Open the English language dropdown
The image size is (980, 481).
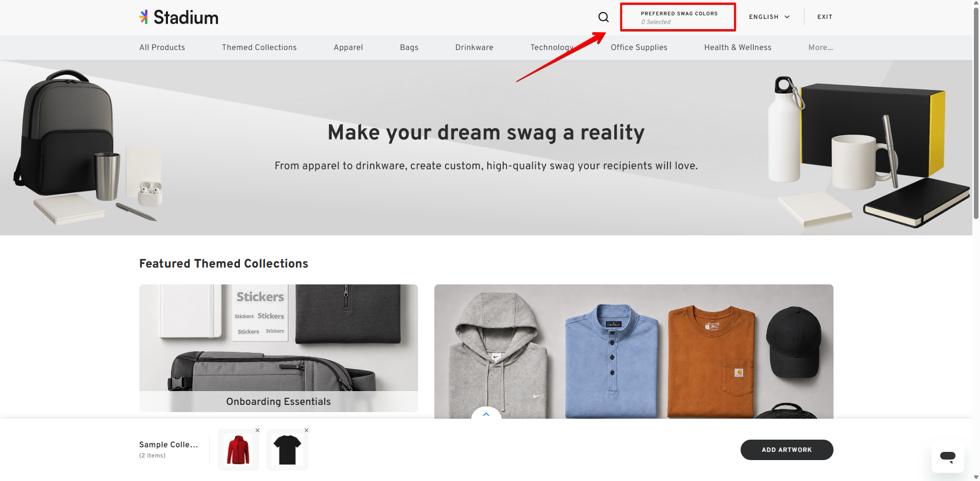[770, 17]
